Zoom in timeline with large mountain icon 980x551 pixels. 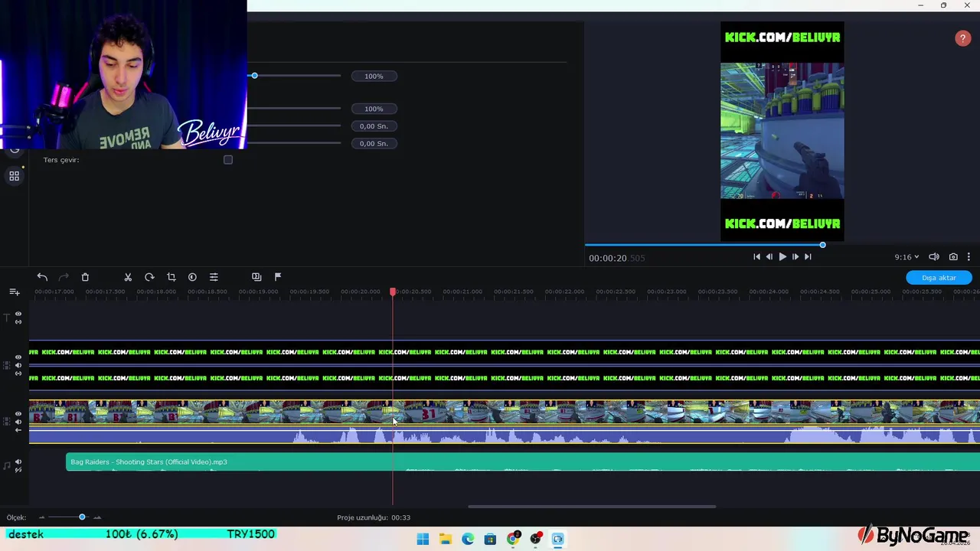97,517
